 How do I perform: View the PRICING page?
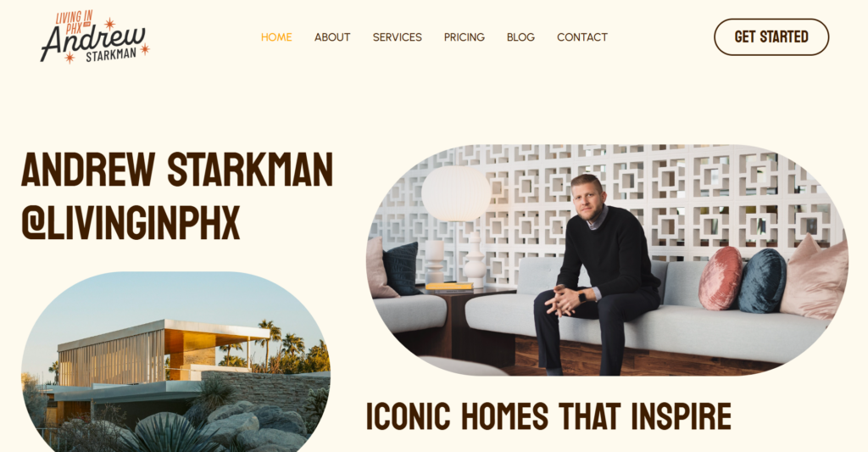464,37
